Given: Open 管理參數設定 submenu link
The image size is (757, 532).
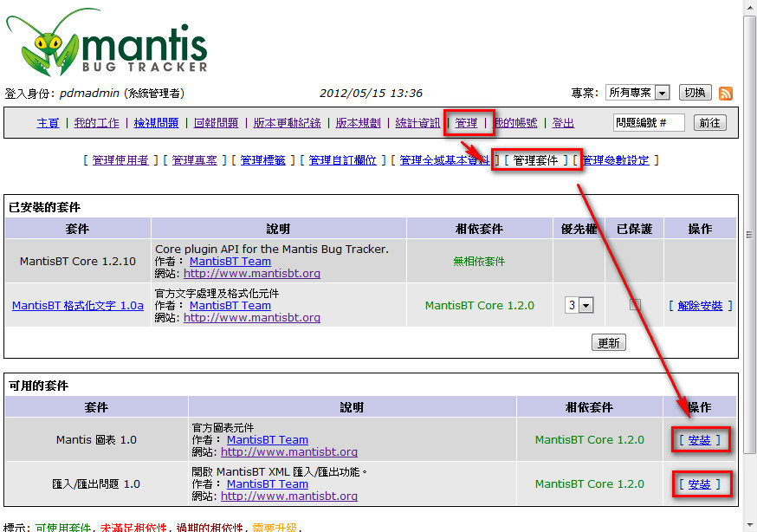Looking at the screenshot, I should tap(616, 160).
